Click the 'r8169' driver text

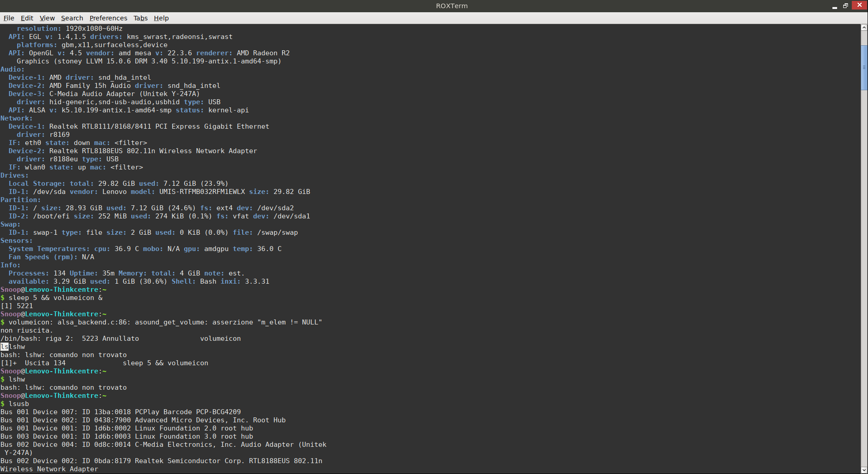point(59,135)
